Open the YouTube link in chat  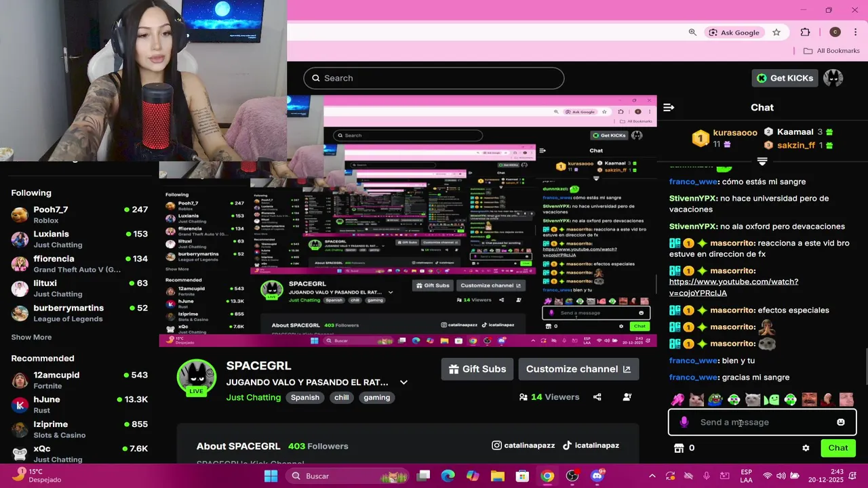734,287
